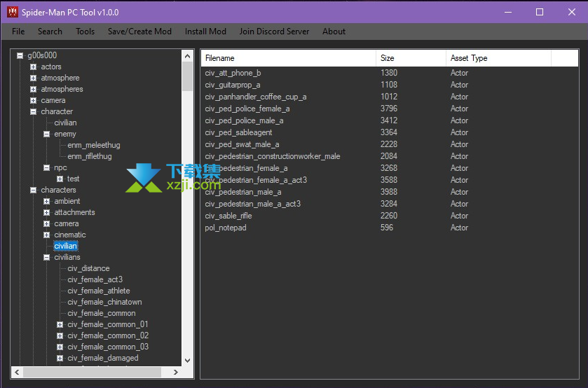Expand civ_female_common_02 node
Viewport: 588px width, 388px height.
click(60, 335)
